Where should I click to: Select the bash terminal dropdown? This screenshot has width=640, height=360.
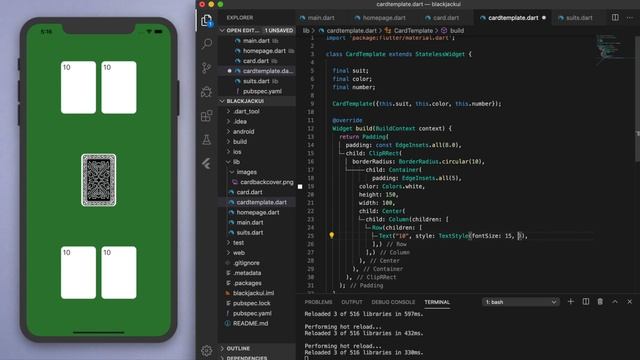tap(520, 302)
